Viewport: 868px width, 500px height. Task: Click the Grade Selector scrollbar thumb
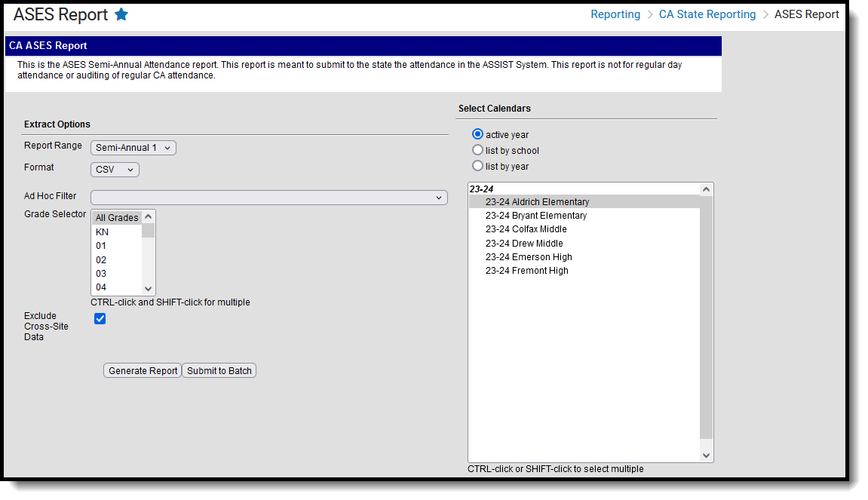click(x=148, y=230)
